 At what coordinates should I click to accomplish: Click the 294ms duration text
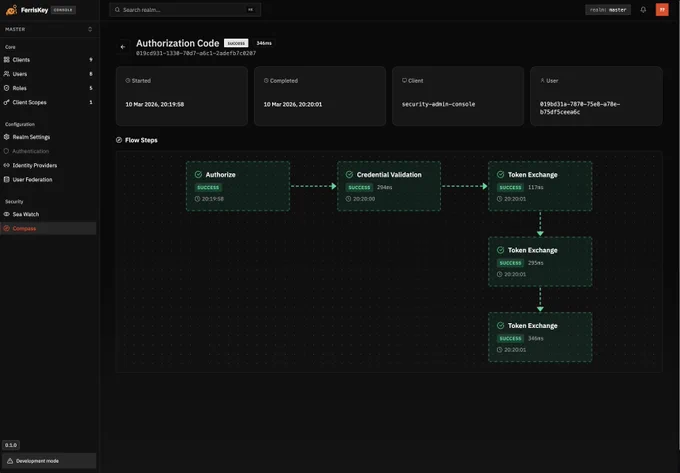(x=384, y=187)
